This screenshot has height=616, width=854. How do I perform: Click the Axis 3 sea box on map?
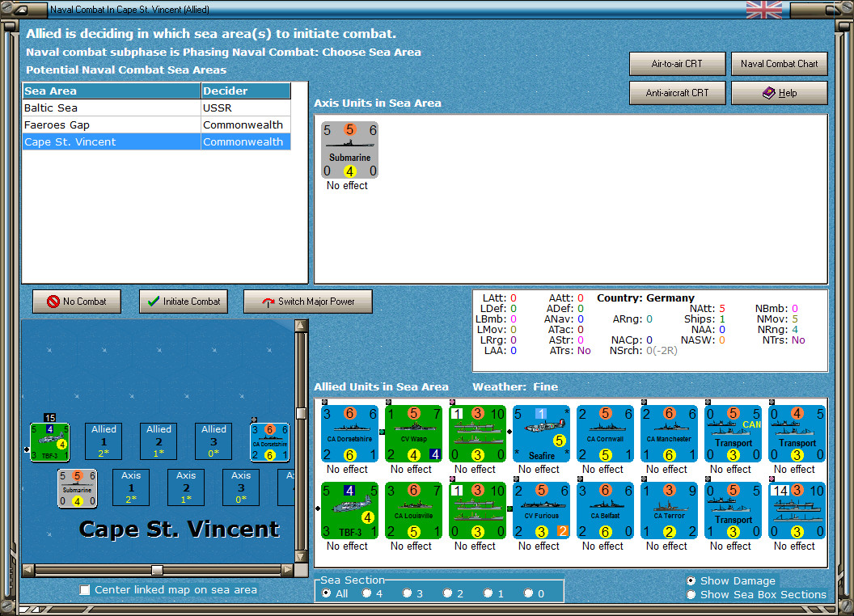point(241,487)
